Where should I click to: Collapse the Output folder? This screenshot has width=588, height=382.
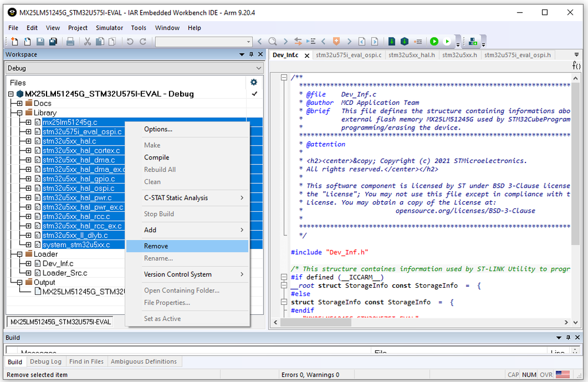point(19,282)
